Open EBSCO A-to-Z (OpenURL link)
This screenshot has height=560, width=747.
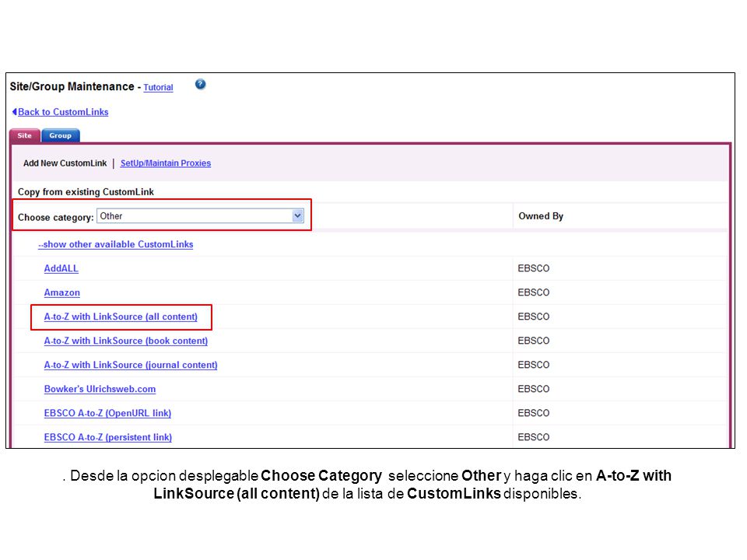107,413
